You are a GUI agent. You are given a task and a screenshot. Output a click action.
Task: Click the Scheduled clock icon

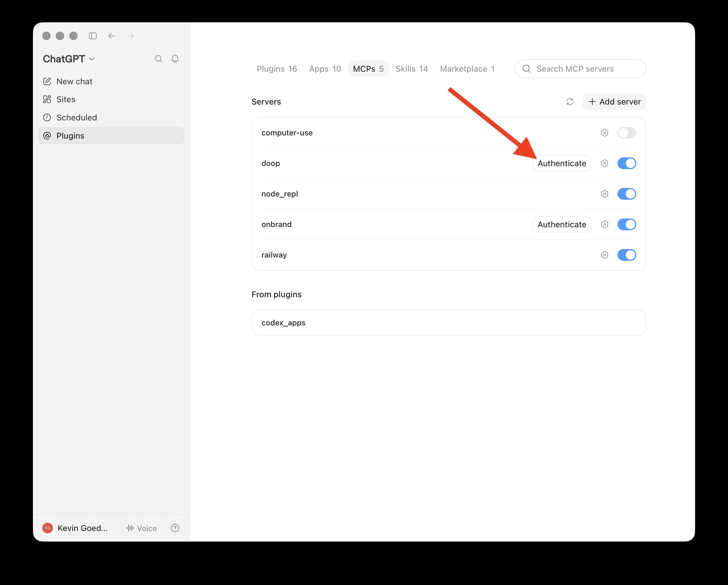(x=47, y=117)
